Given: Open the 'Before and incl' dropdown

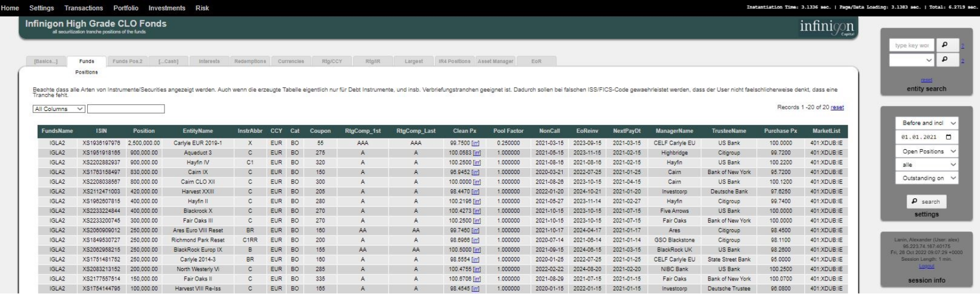Looking at the screenshot, I should pos(926,123).
